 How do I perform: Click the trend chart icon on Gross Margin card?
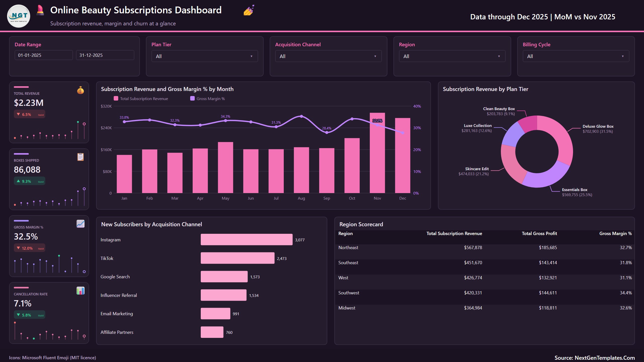(x=80, y=224)
